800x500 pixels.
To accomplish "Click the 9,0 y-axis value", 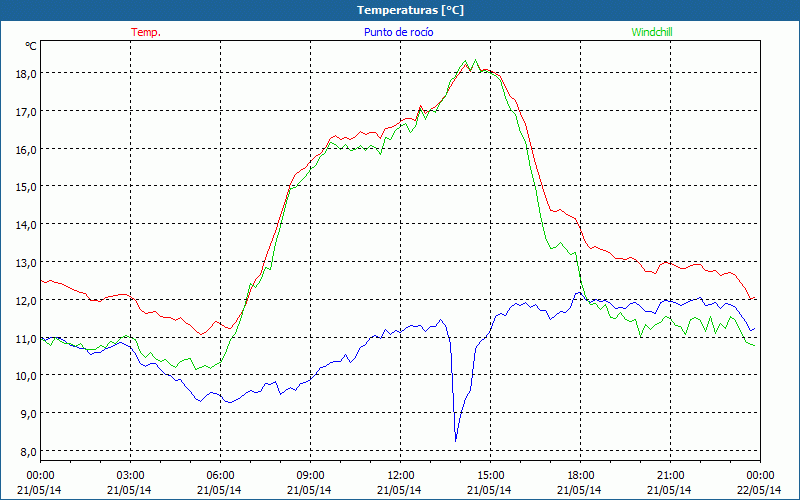I will pos(29,413).
